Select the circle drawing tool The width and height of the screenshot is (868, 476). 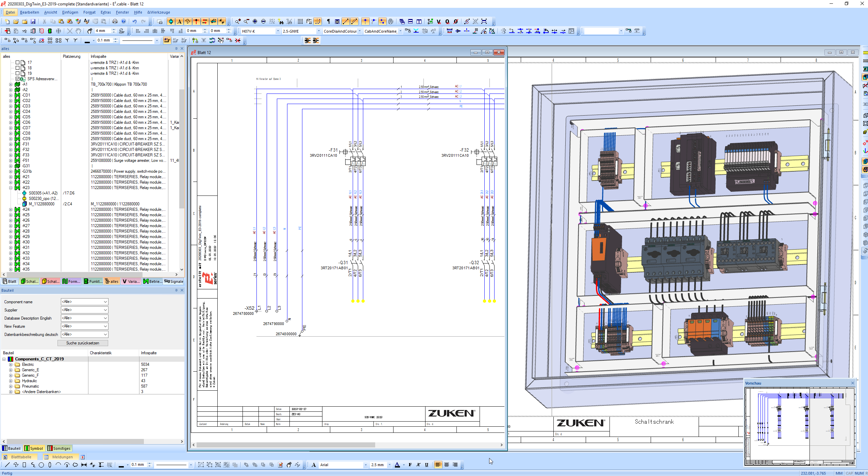[x=41, y=465]
